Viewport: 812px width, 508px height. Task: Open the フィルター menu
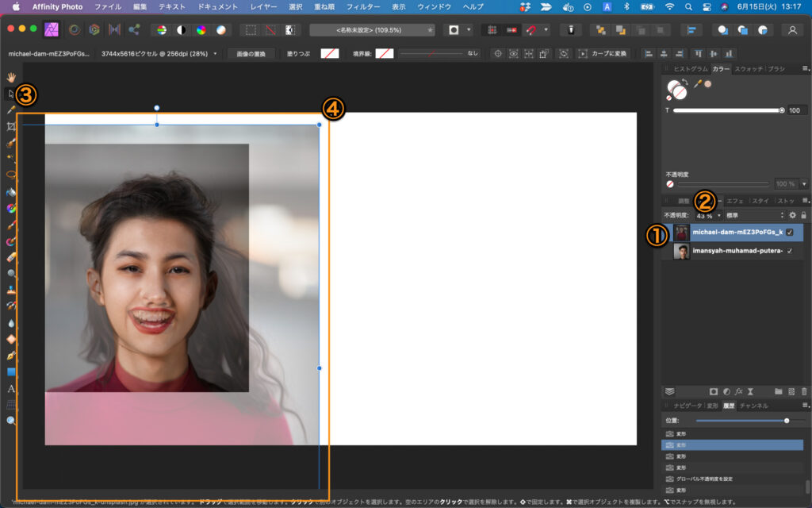point(363,6)
